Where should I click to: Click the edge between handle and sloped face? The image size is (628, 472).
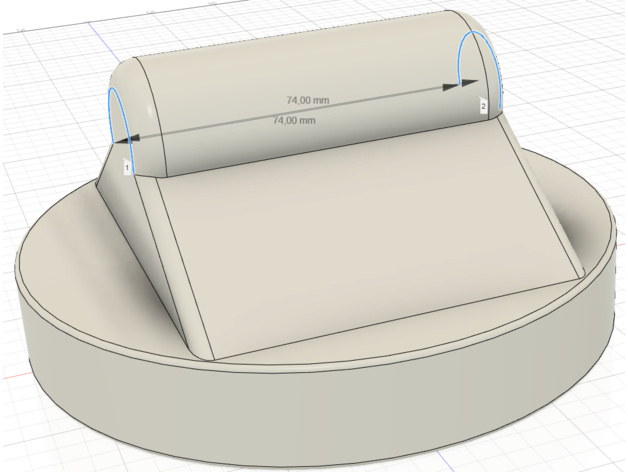[320, 149]
